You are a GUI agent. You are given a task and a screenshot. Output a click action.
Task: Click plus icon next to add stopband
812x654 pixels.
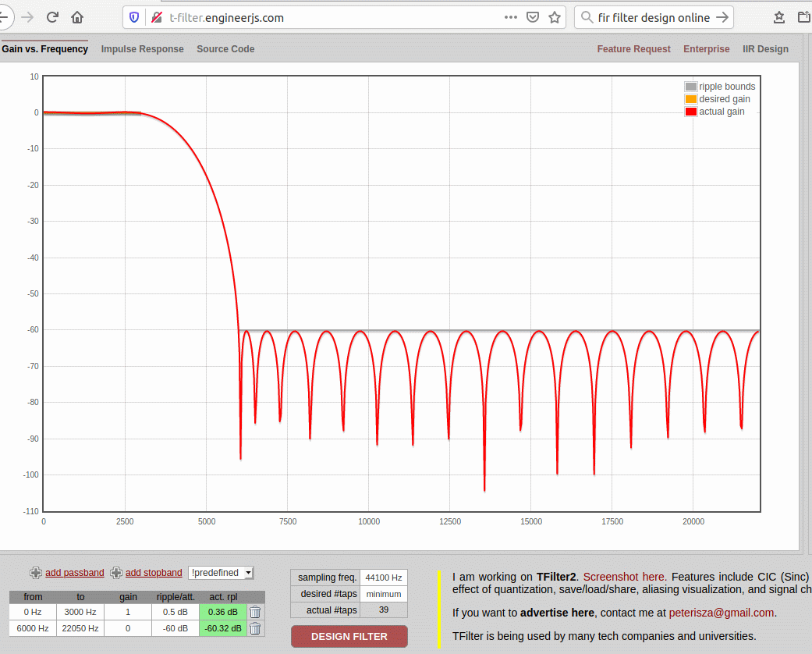pyautogui.click(x=116, y=573)
